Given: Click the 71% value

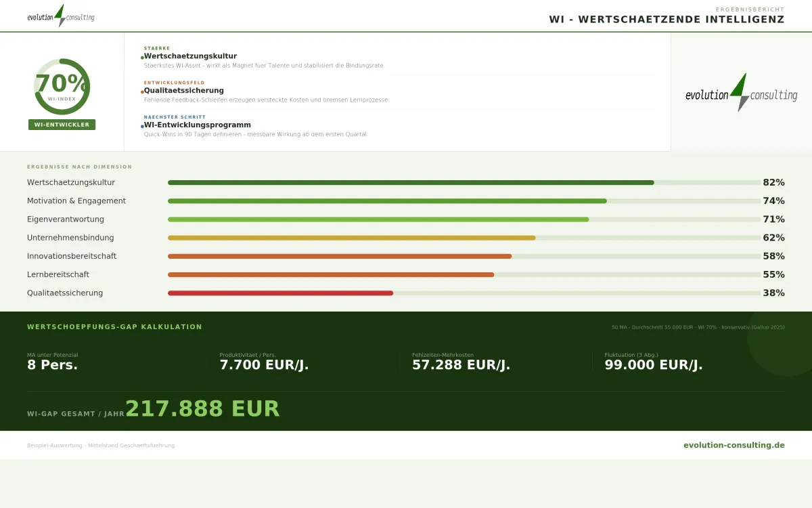Looking at the screenshot, I should click(x=773, y=219).
